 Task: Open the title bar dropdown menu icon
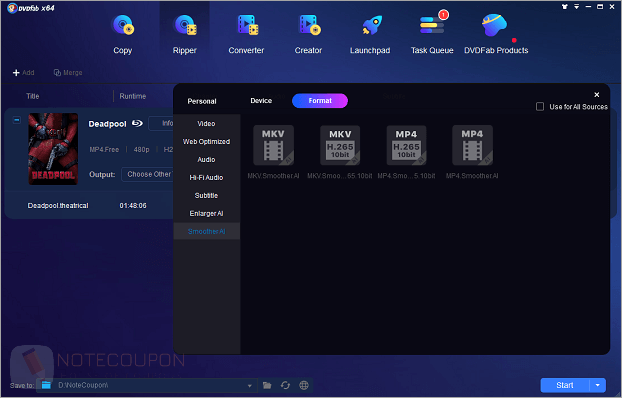pyautogui.click(x=576, y=7)
